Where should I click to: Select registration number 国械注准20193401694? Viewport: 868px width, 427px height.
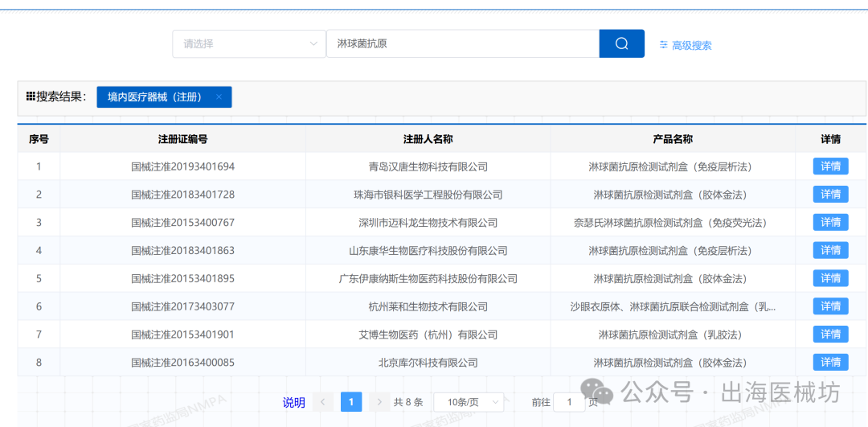point(182,166)
